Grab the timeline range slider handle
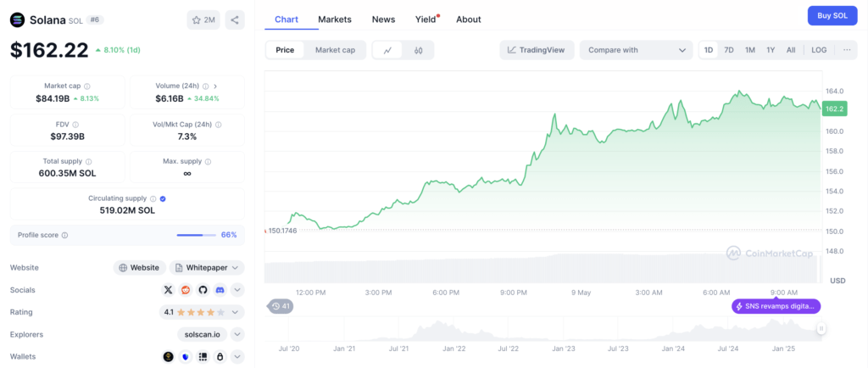868x368 pixels. pyautogui.click(x=821, y=329)
